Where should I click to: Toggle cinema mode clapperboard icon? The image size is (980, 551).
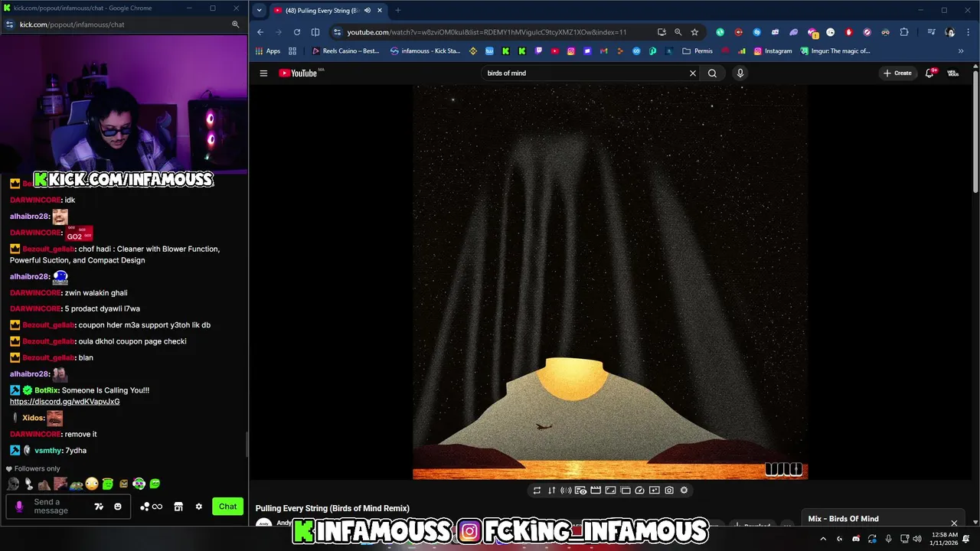pos(596,491)
